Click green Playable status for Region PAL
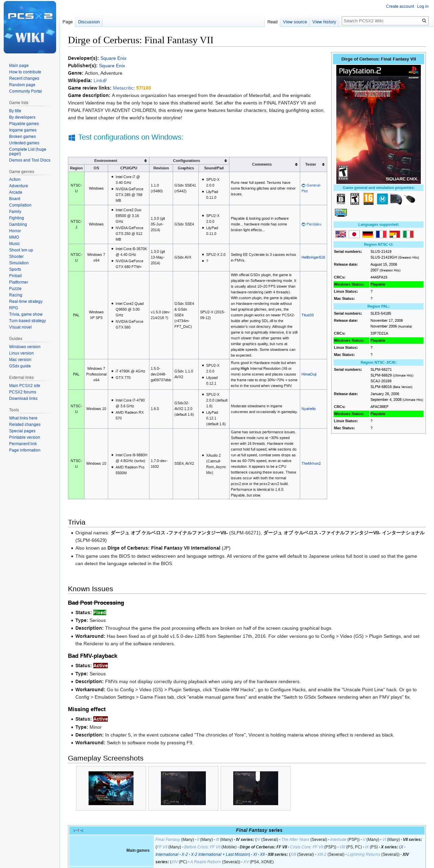Screen dimensions: 434x868 (397, 340)
